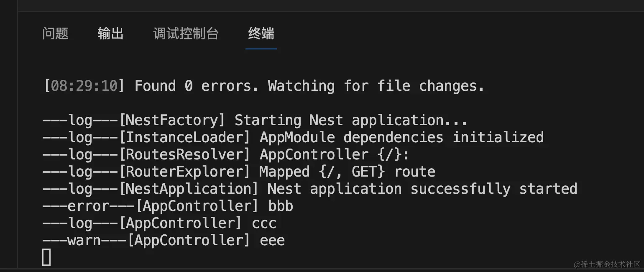Click the error line showing bbb
644x272 pixels.
click(x=168, y=206)
